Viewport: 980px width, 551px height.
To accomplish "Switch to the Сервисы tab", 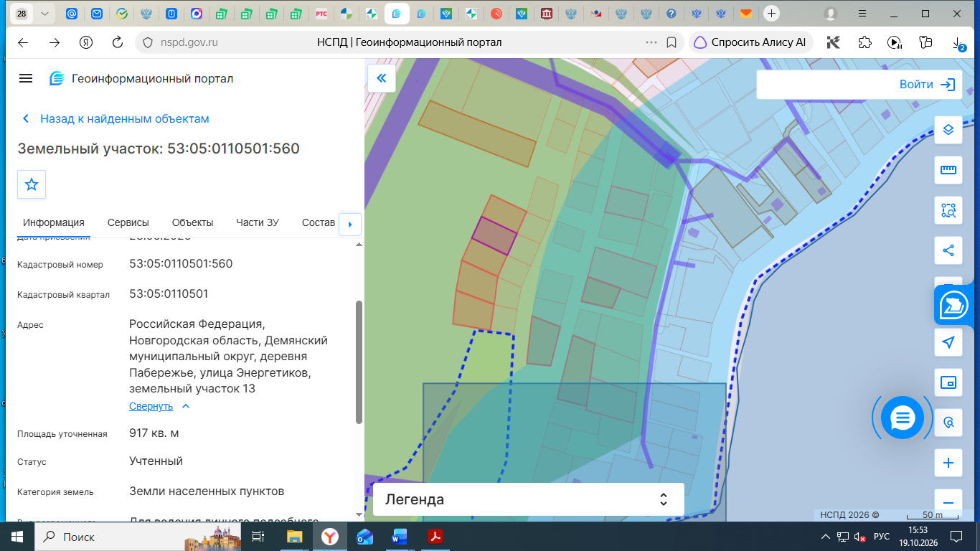I will coord(128,222).
